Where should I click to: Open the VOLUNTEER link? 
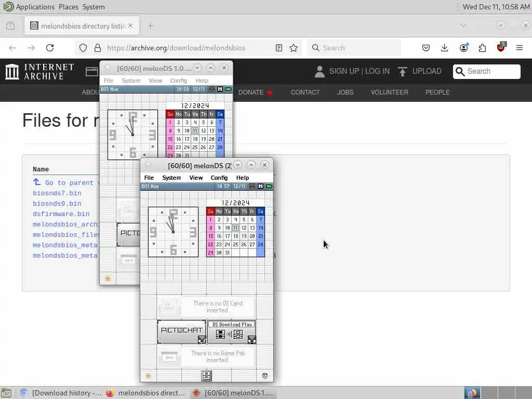pyautogui.click(x=389, y=92)
